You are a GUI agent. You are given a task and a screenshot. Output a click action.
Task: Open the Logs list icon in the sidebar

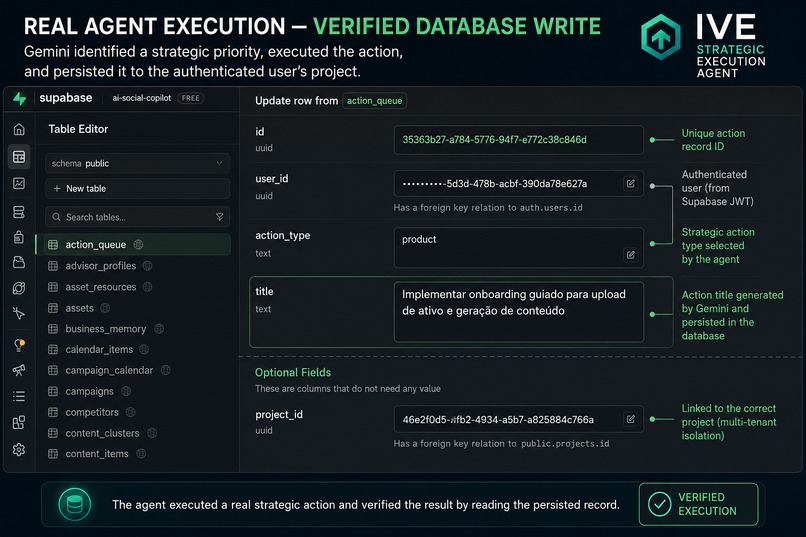[19, 396]
